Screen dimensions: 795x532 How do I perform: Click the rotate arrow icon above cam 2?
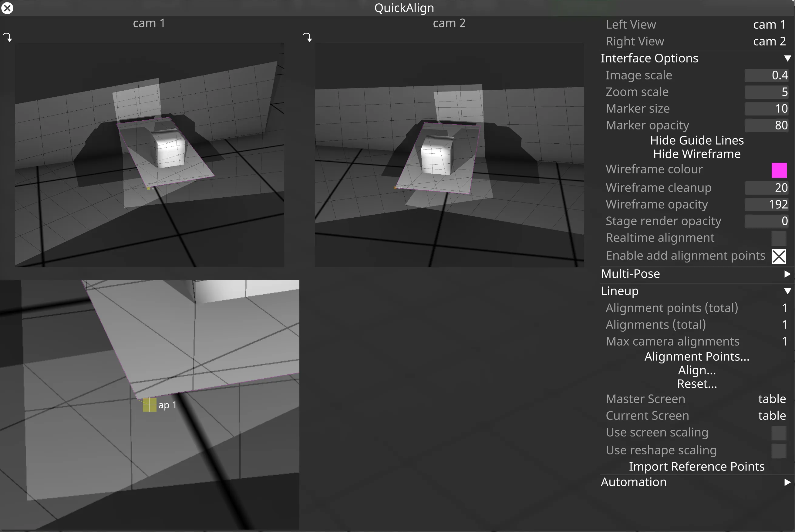click(x=307, y=37)
